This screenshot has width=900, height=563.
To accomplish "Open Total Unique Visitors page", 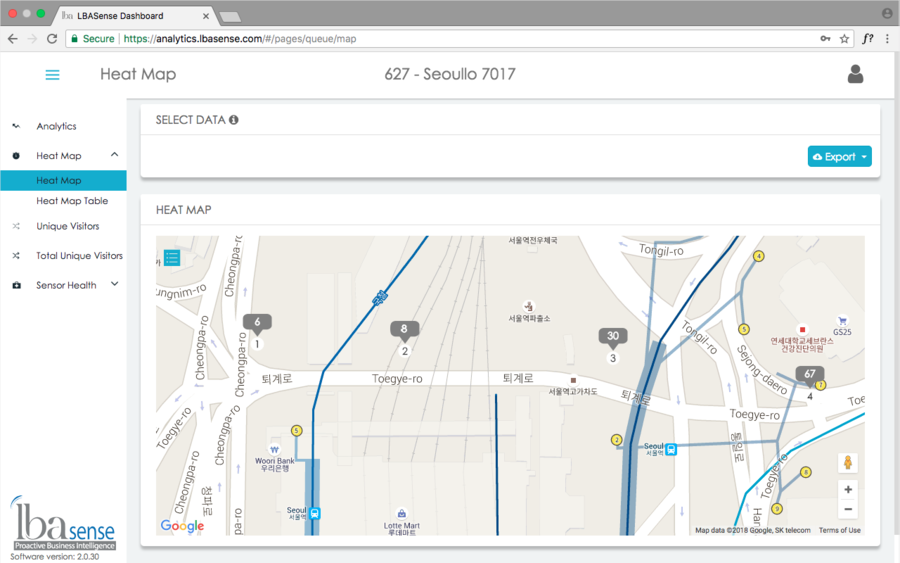I will (x=79, y=256).
